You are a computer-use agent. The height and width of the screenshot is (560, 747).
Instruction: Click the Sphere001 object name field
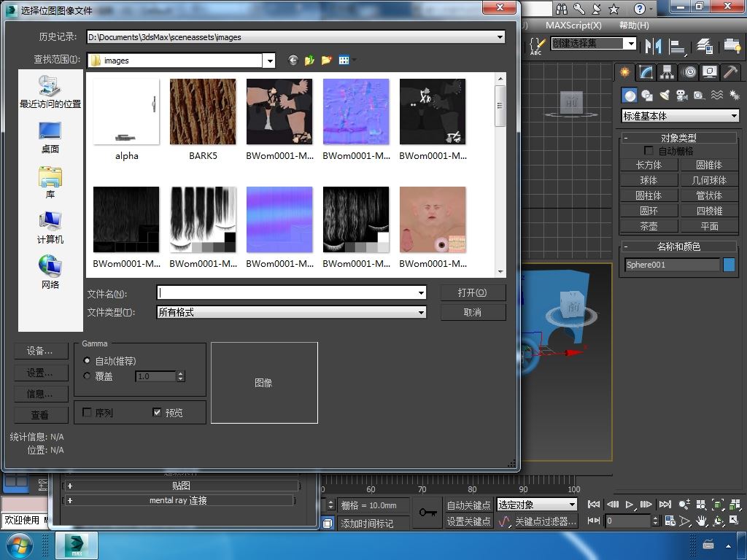[x=672, y=265]
